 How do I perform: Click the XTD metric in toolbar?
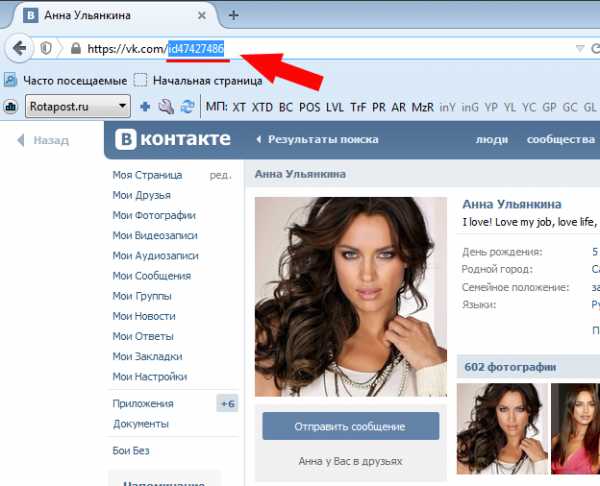click(262, 107)
